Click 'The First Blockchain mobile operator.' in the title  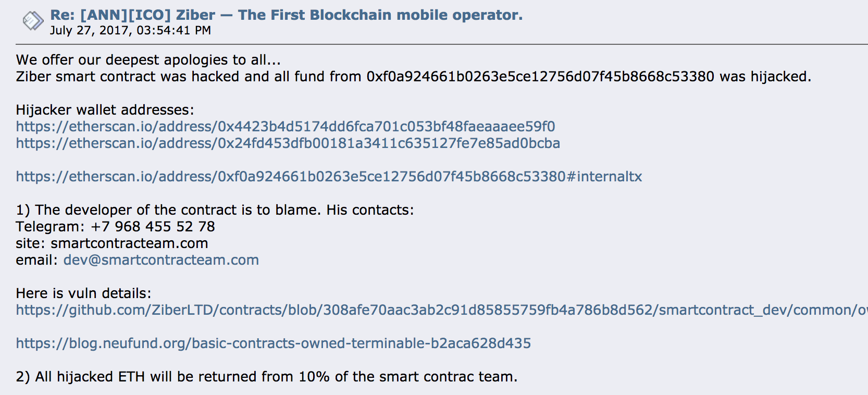(x=380, y=15)
